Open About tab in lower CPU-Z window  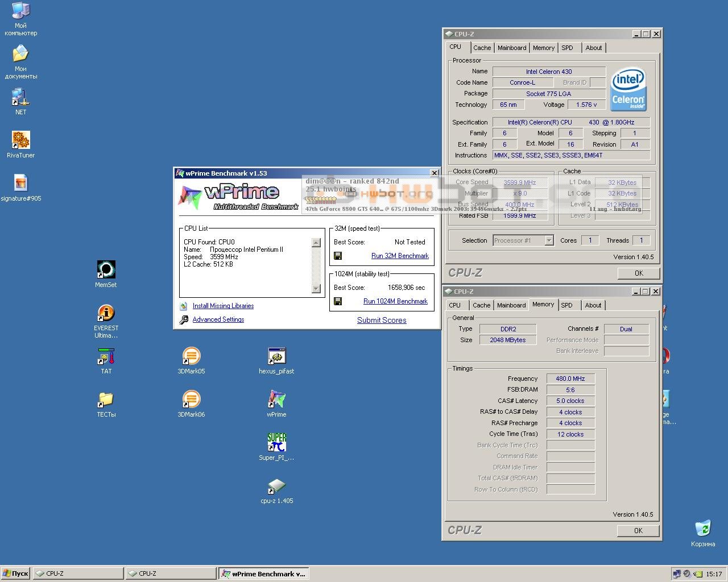(x=593, y=305)
